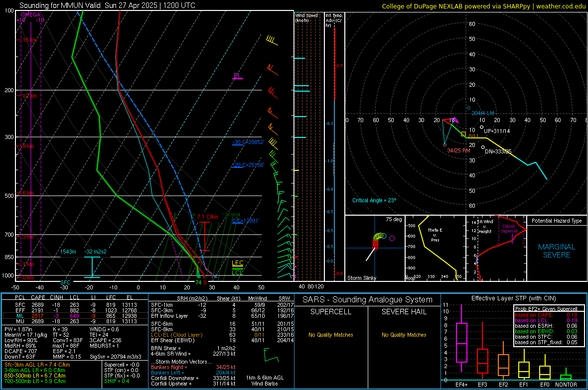
Task: Click the 'Sounding for MMUN Valid' title text
Action: 60,5
